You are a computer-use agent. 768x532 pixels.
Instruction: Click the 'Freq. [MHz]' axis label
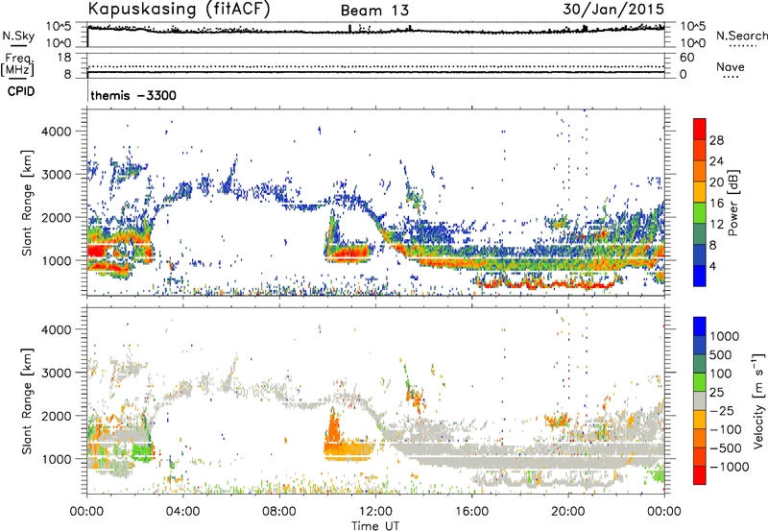coord(17,65)
